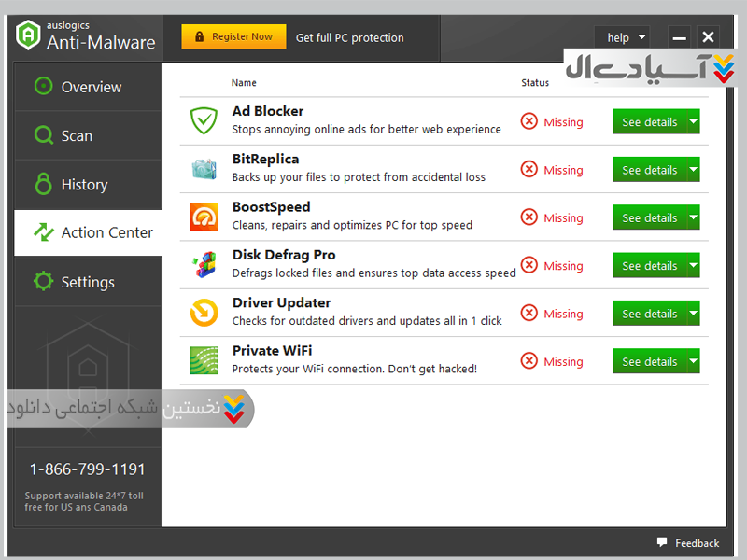Open the help dropdown menu
This screenshot has height=560, width=747.
pyautogui.click(x=622, y=37)
